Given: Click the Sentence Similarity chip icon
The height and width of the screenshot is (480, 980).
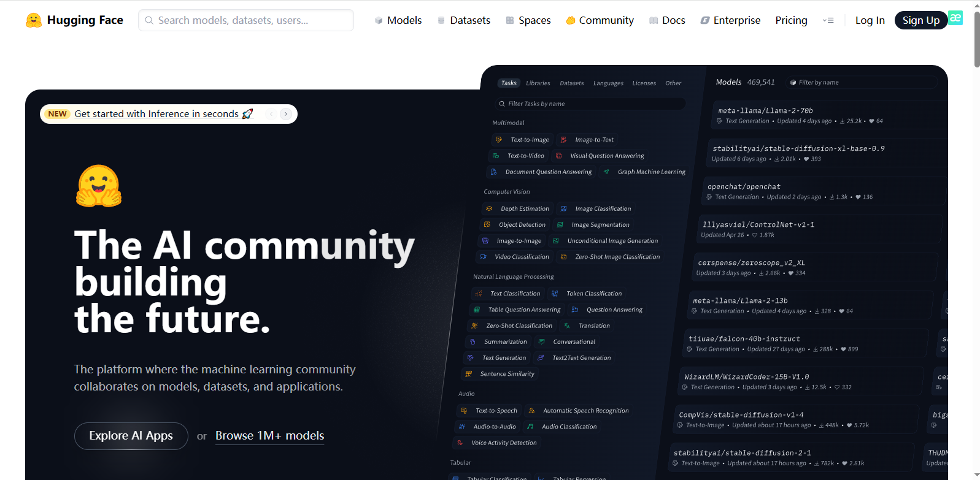Looking at the screenshot, I should pyautogui.click(x=469, y=374).
